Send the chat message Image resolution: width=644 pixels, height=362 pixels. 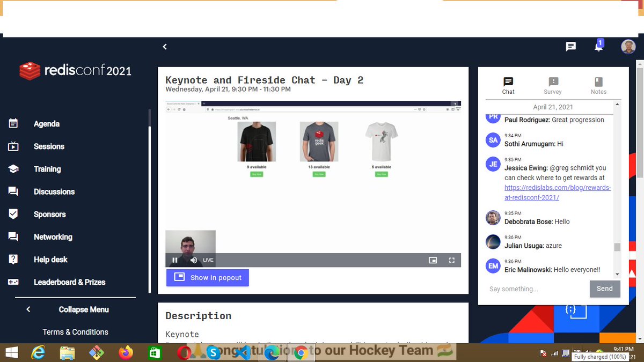click(605, 289)
